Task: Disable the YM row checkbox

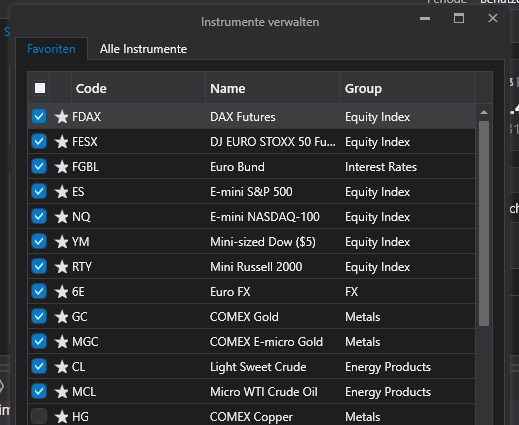Action: click(39, 241)
